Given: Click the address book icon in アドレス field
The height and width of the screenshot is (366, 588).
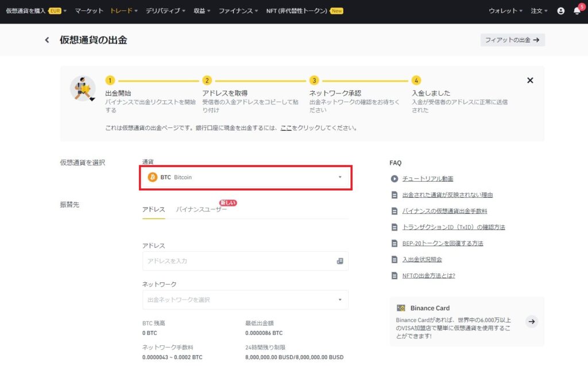Looking at the screenshot, I should tap(340, 261).
